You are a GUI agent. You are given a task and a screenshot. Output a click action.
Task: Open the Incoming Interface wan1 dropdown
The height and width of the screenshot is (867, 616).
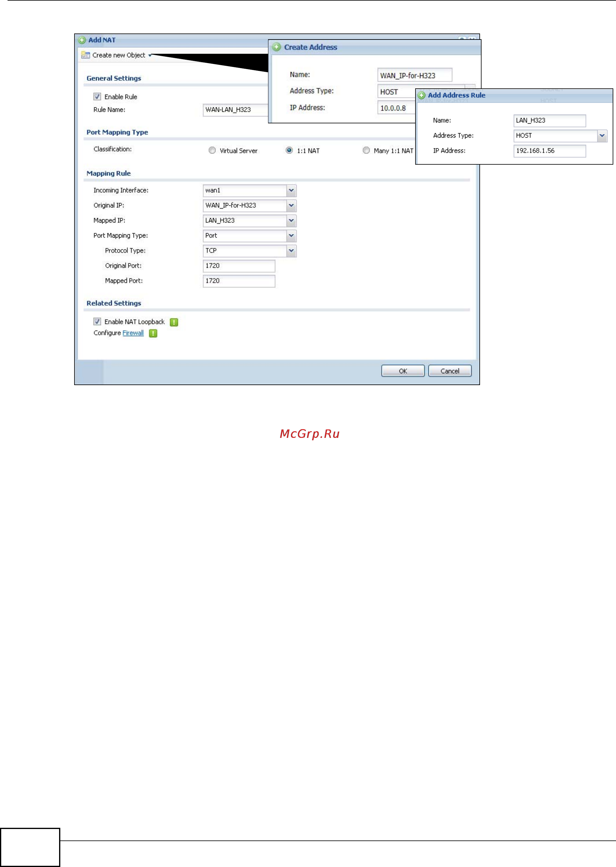coord(291,190)
